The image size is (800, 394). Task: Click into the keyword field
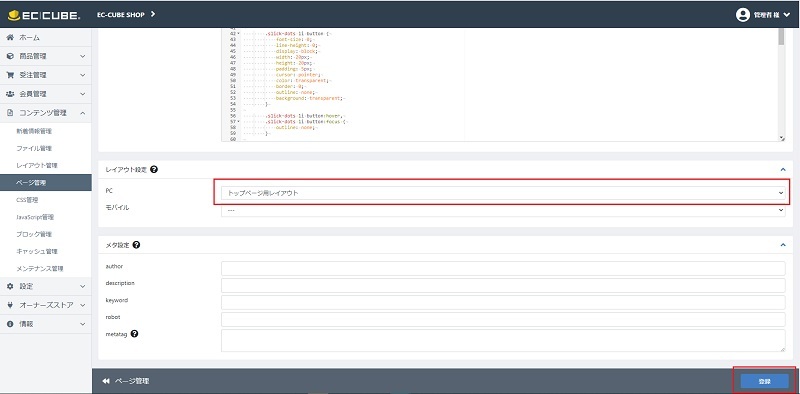coord(503,302)
